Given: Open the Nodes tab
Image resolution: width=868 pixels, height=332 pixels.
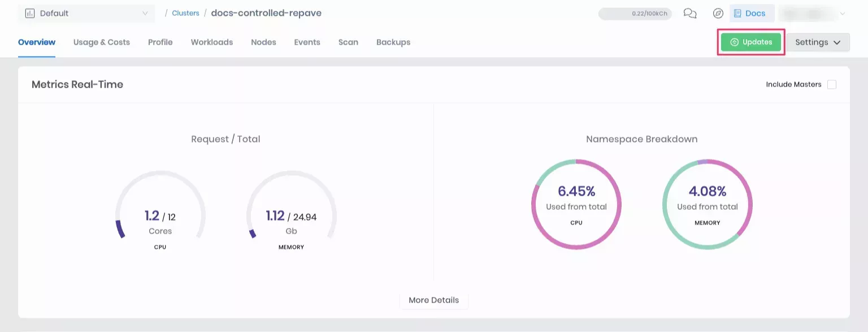Looking at the screenshot, I should (263, 42).
